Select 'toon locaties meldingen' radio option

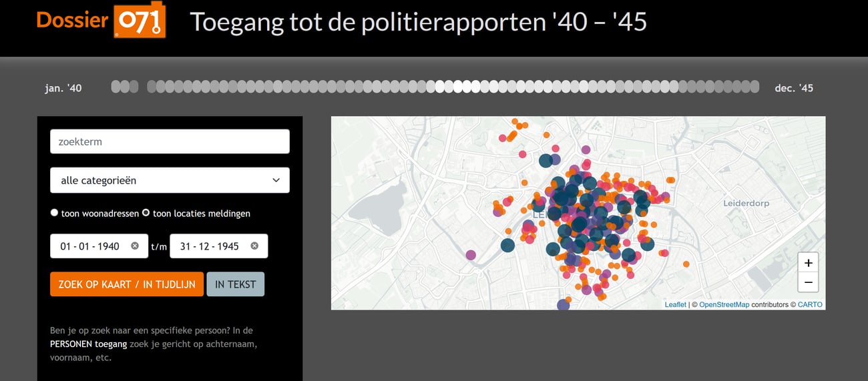pos(146,213)
